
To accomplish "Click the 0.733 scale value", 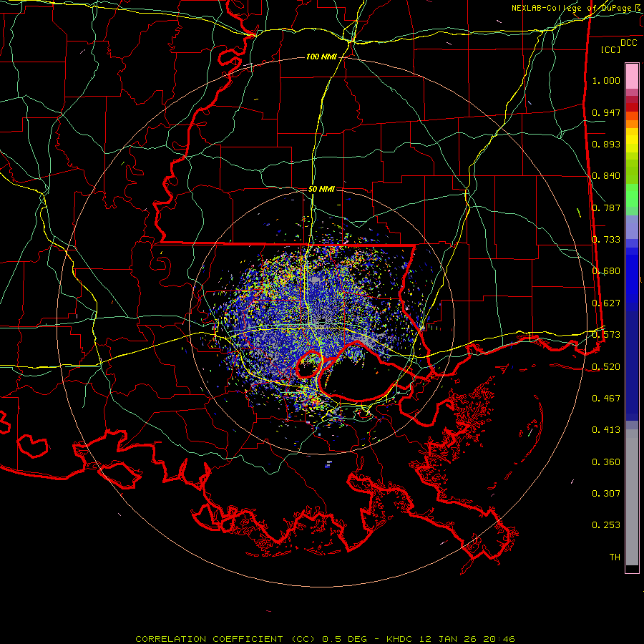I will [606, 240].
